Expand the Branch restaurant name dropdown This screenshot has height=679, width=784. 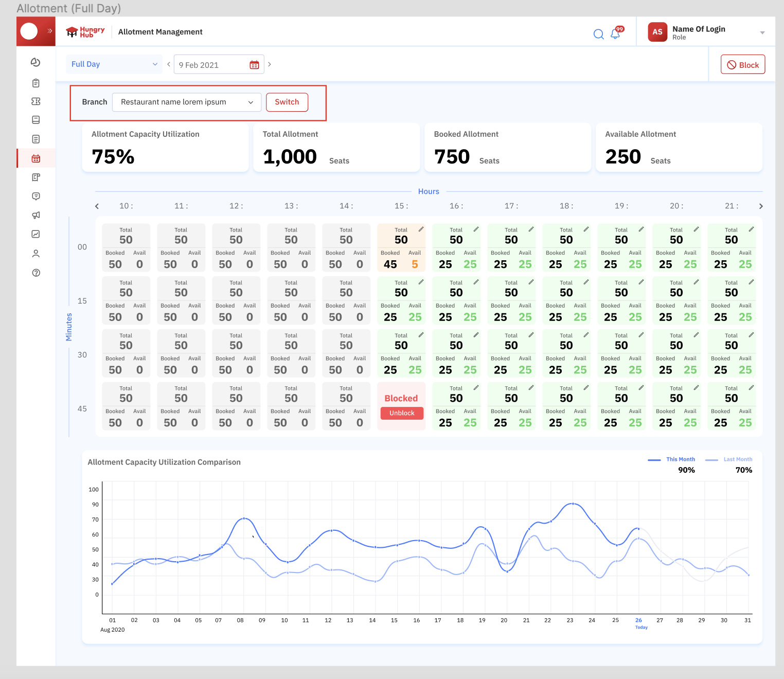click(186, 102)
